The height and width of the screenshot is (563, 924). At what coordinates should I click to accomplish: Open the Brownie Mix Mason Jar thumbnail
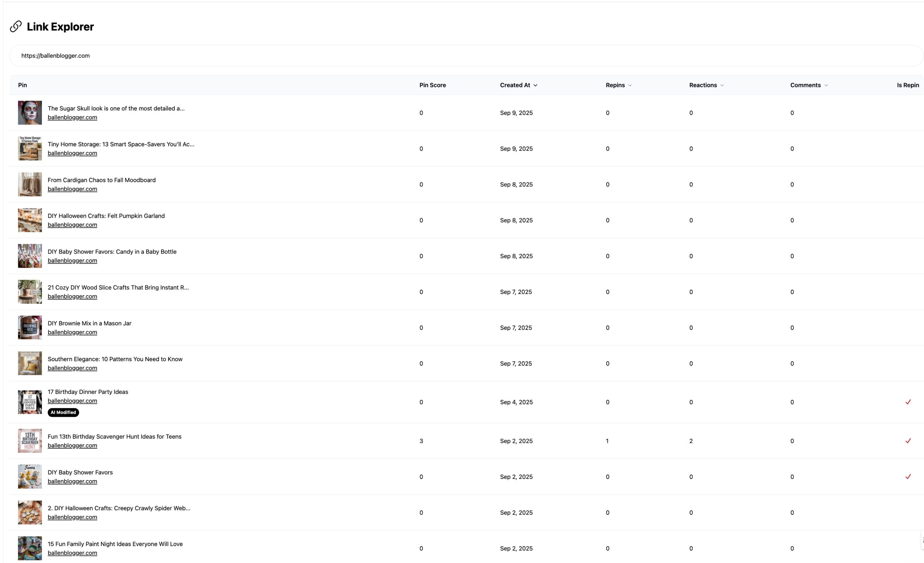pyautogui.click(x=30, y=328)
